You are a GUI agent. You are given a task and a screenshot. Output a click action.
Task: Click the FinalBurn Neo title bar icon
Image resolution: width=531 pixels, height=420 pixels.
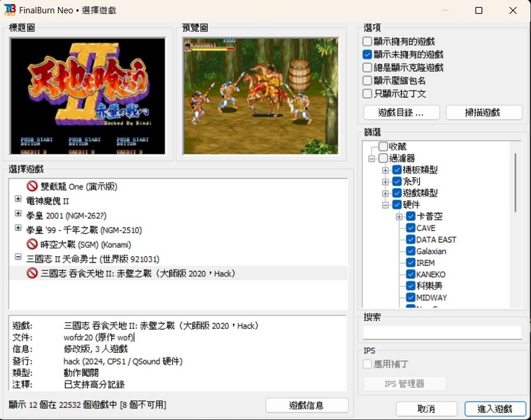click(x=10, y=10)
